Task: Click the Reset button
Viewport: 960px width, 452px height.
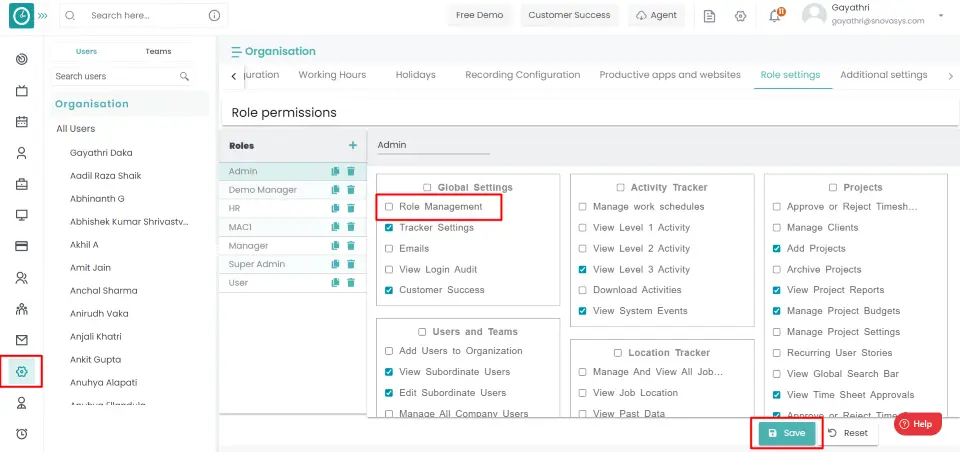Action: [848, 433]
